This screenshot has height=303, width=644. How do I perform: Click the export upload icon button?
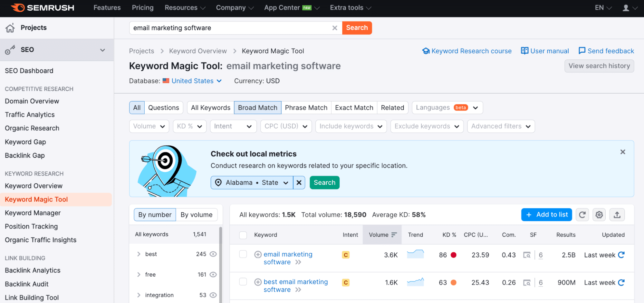(617, 215)
